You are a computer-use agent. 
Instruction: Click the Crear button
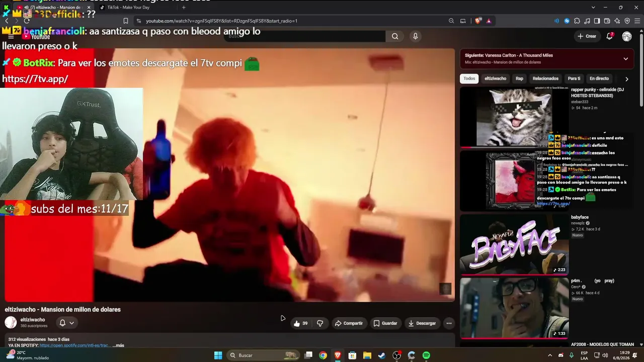[x=587, y=36]
